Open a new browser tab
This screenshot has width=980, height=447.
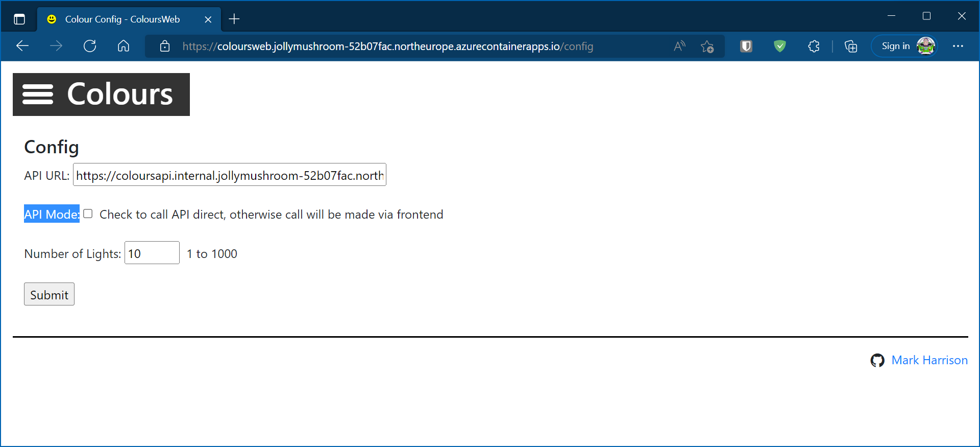[234, 19]
